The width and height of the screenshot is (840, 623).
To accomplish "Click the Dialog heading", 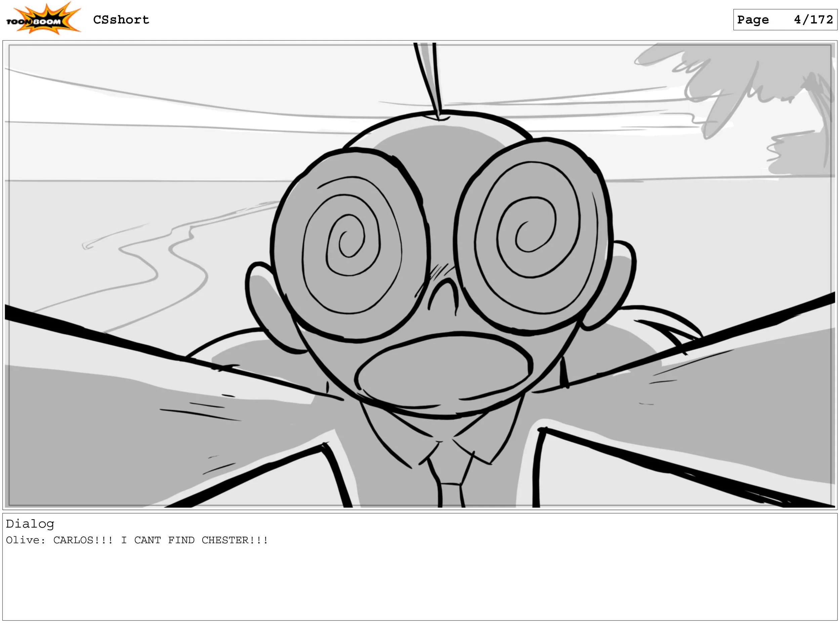I will [x=30, y=524].
